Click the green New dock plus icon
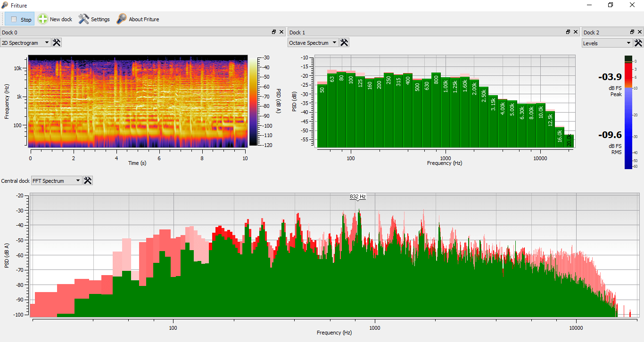The width and height of the screenshot is (644, 342). [x=43, y=19]
